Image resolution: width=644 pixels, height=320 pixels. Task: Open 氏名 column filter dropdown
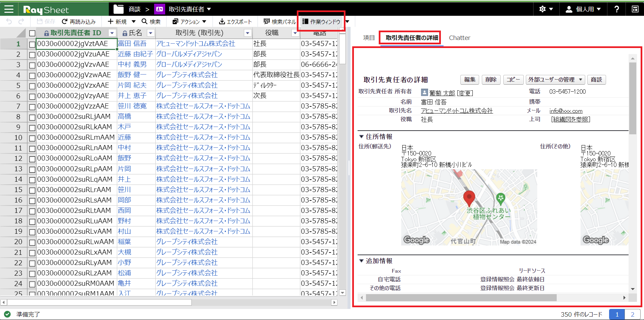pyautogui.click(x=150, y=33)
